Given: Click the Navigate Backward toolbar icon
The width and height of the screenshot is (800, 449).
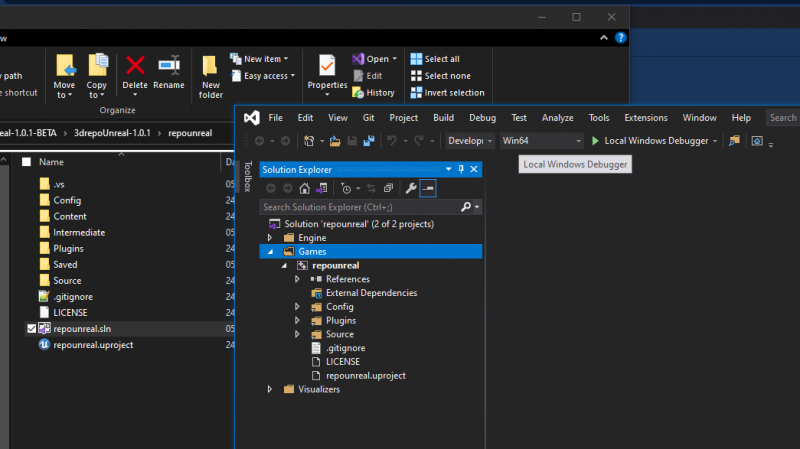Looking at the screenshot, I should pos(260,141).
